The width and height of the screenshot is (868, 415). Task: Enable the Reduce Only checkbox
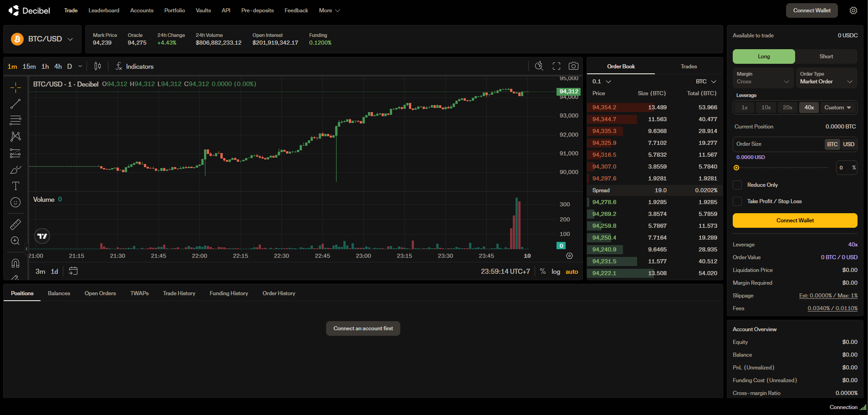737,185
